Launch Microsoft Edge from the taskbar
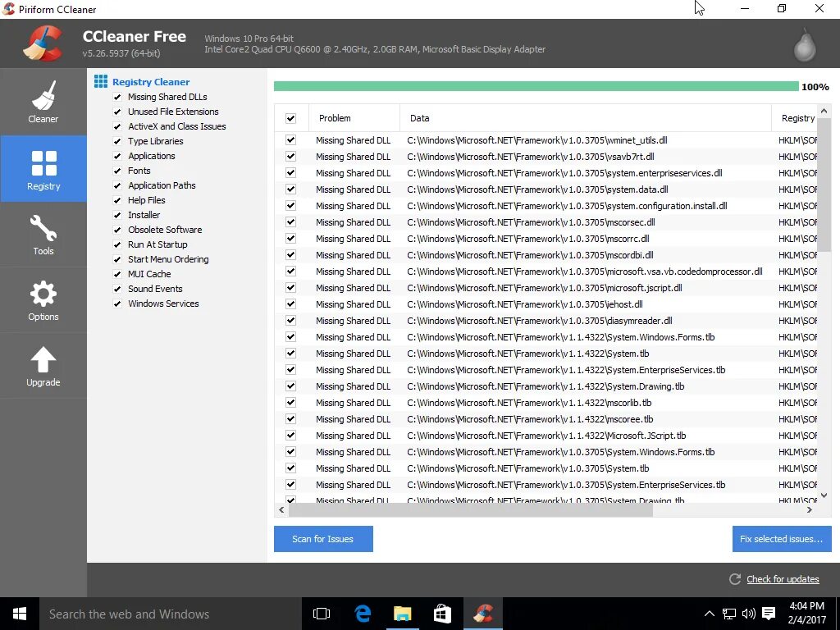Screen dimensions: 840x630 363,614
